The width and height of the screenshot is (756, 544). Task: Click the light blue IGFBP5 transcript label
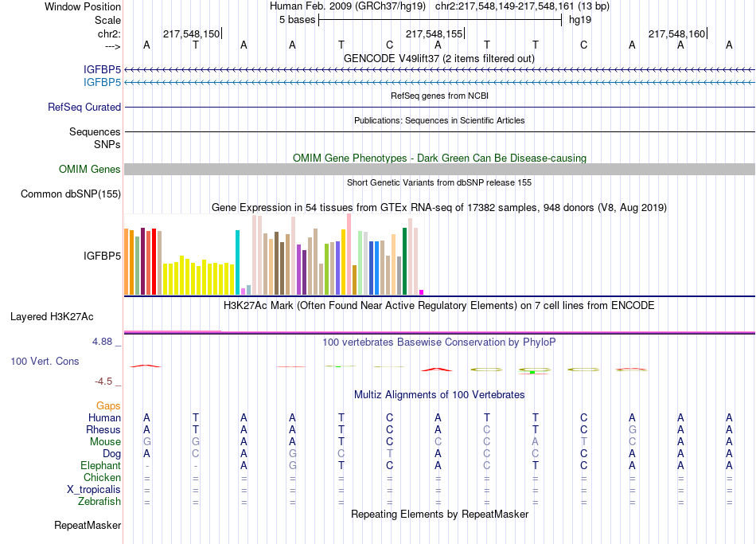pyautogui.click(x=102, y=83)
